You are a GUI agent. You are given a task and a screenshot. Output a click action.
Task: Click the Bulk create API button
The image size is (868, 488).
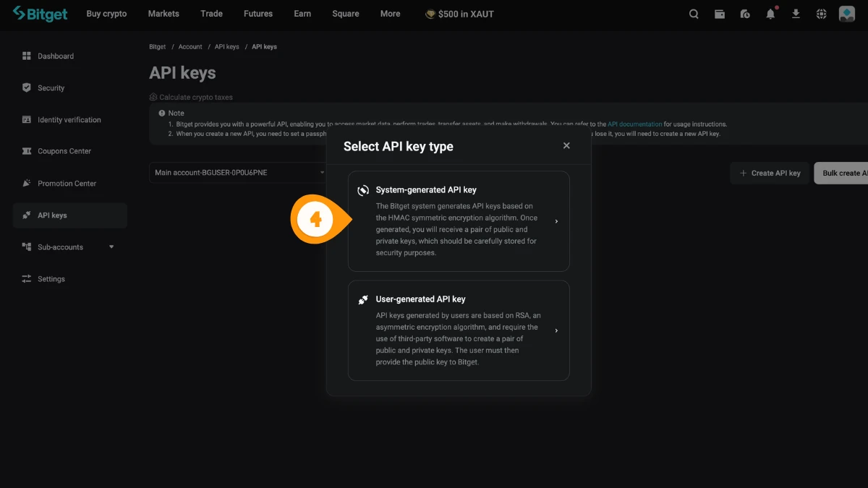click(x=841, y=173)
